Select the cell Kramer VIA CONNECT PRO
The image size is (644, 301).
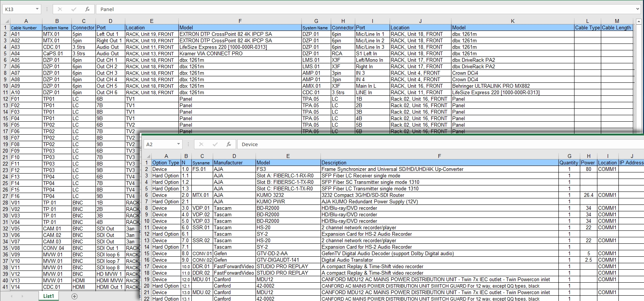click(240, 53)
